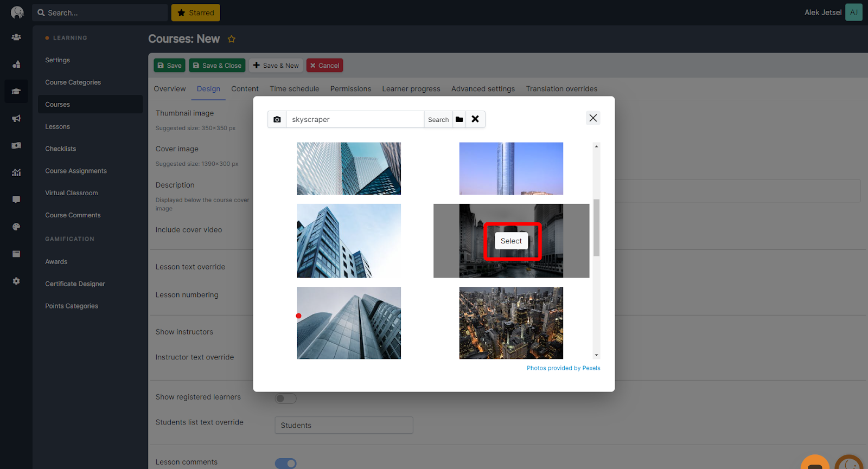Click Search in image picker
This screenshot has height=469, width=868.
438,119
